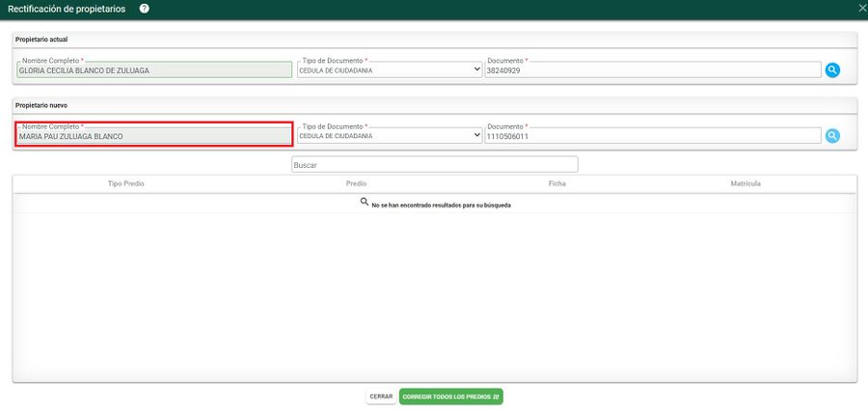Click search icon for Propietario nuevo document
Viewport: 868px width, 410px height.
point(832,136)
